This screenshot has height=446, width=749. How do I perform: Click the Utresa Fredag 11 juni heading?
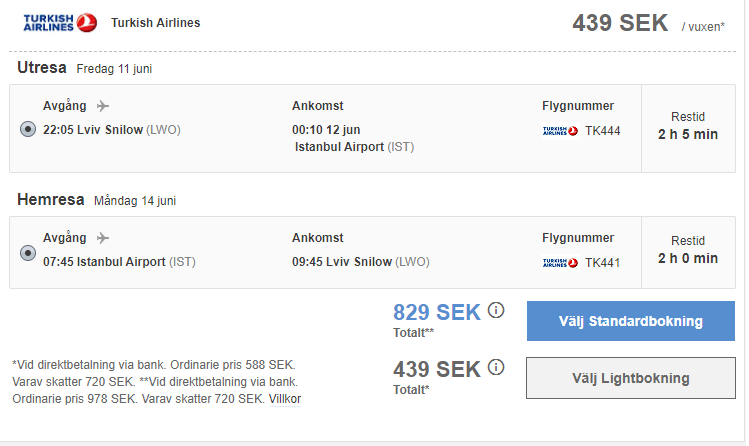click(x=85, y=68)
